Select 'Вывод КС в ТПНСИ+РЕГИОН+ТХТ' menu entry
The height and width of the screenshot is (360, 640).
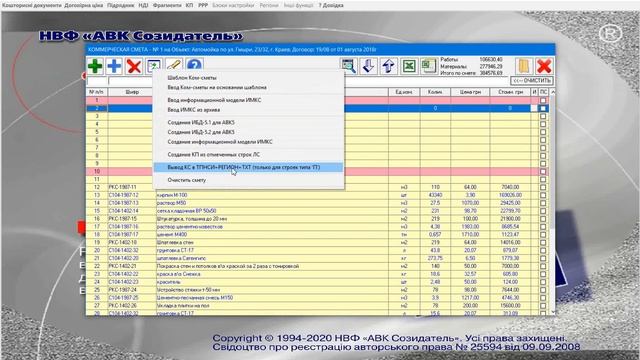tap(248, 167)
